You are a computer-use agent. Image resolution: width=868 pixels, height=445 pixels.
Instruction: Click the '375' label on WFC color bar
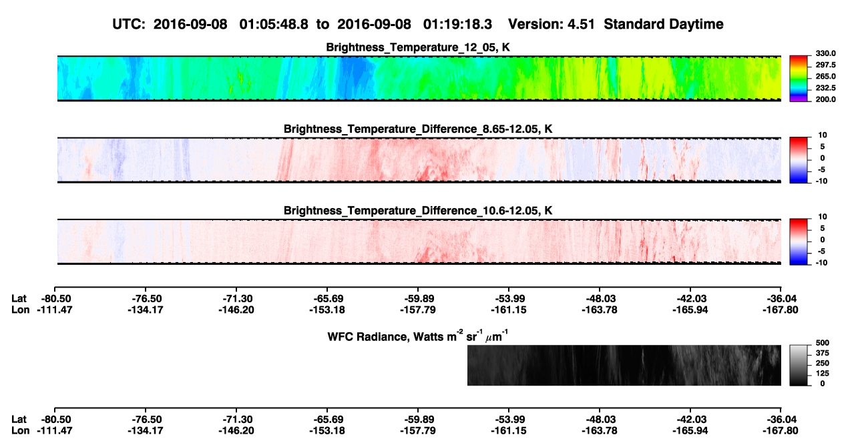coord(823,354)
